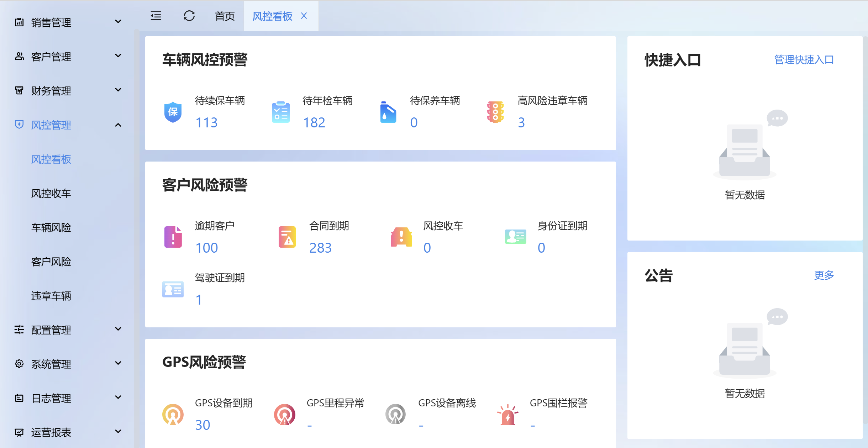Click 更多 in the 公告 panel
The width and height of the screenshot is (868, 448).
click(824, 275)
